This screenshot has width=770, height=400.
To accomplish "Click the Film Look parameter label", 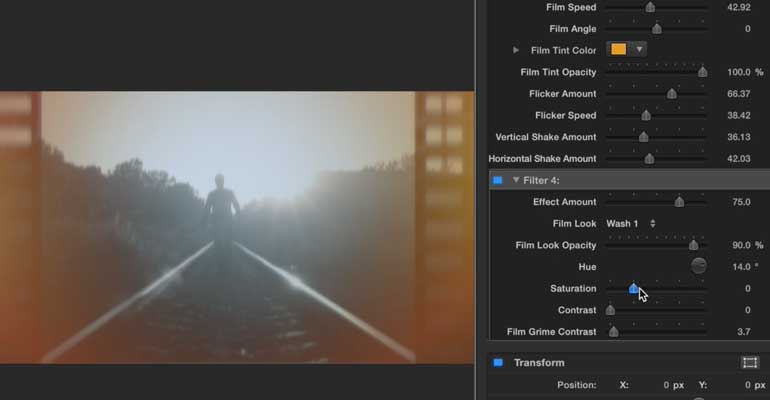I will click(x=574, y=224).
